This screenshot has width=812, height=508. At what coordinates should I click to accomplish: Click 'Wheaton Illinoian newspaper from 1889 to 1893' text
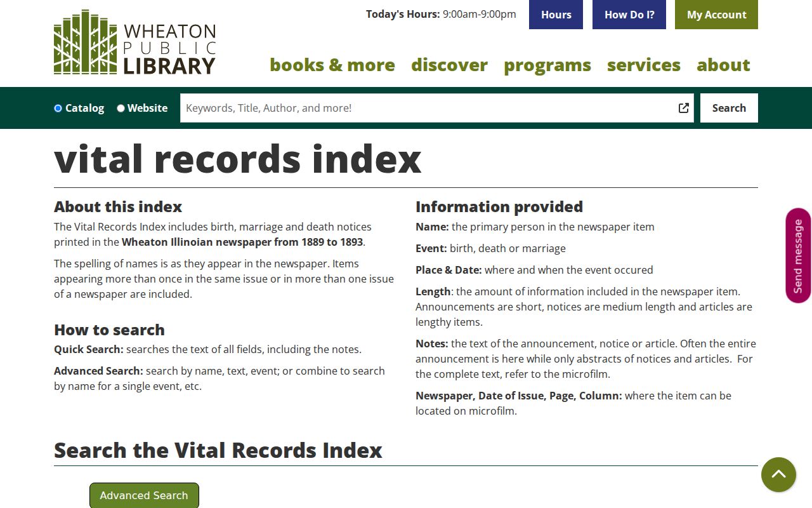pos(242,242)
